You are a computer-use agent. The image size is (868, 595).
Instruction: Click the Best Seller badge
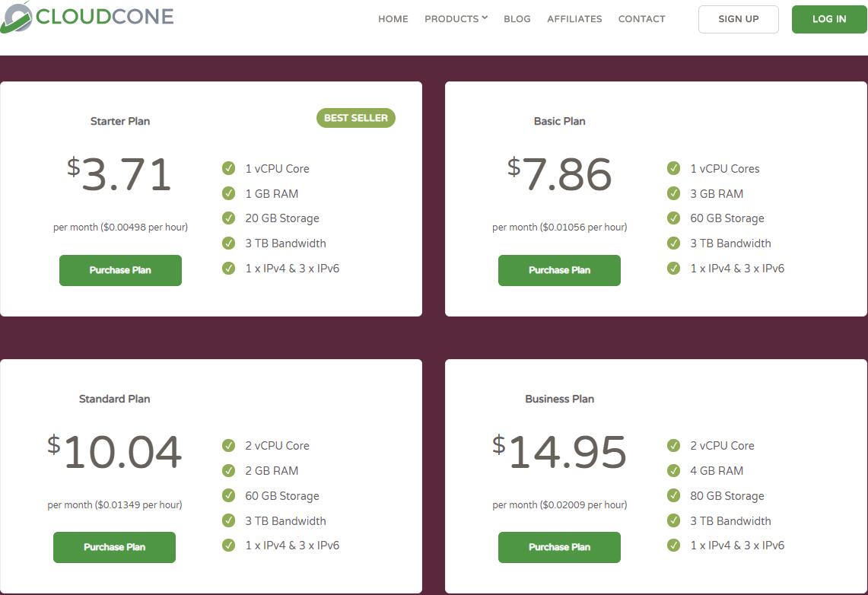355,118
